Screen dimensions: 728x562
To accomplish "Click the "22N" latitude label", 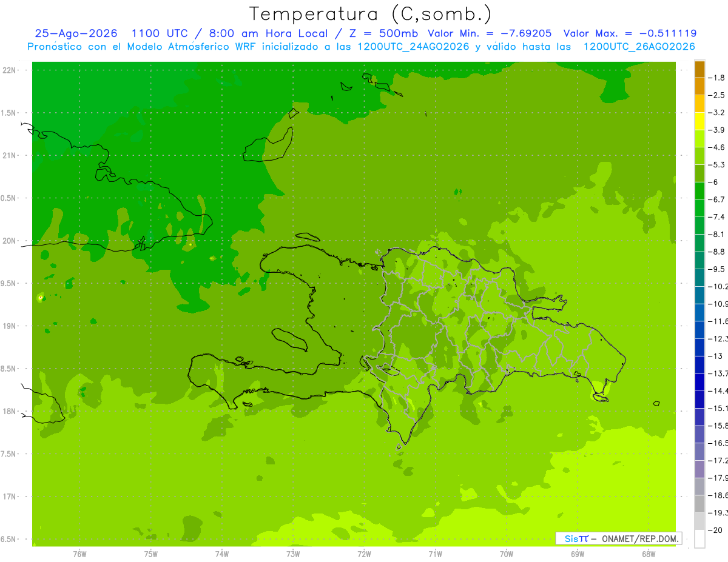I will [x=10, y=70].
